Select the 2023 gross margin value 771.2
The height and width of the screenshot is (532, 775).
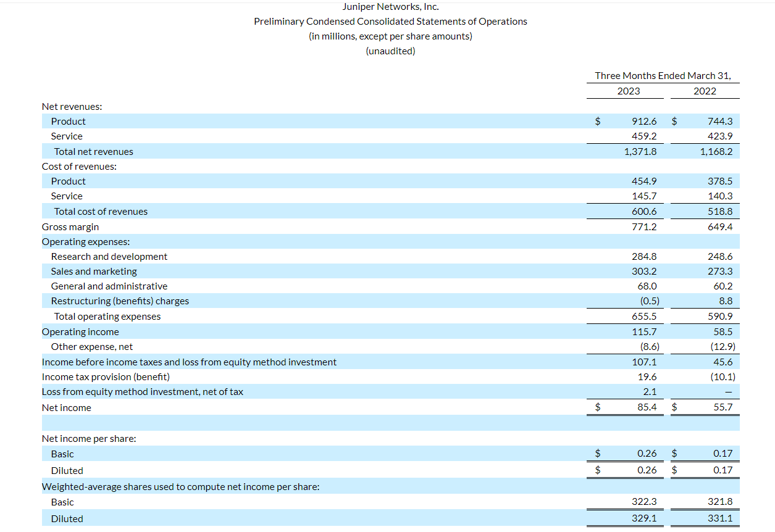pyautogui.click(x=644, y=227)
